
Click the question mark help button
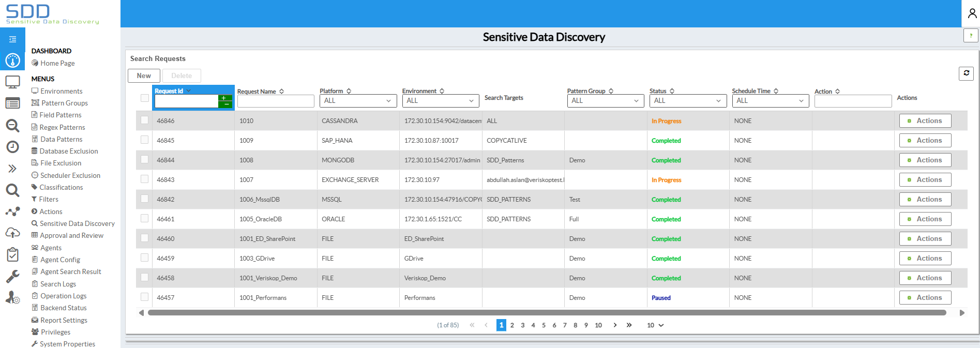971,36
